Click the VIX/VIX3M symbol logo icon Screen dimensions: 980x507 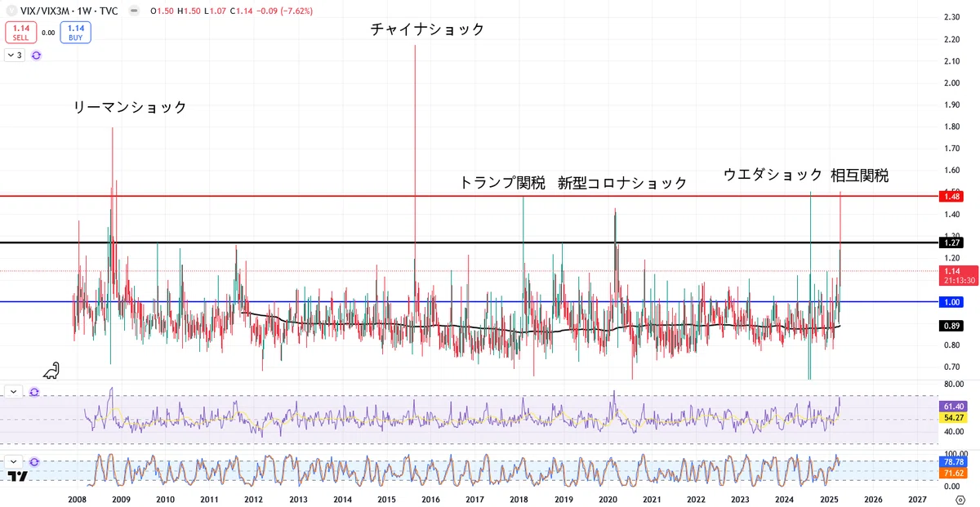point(11,11)
